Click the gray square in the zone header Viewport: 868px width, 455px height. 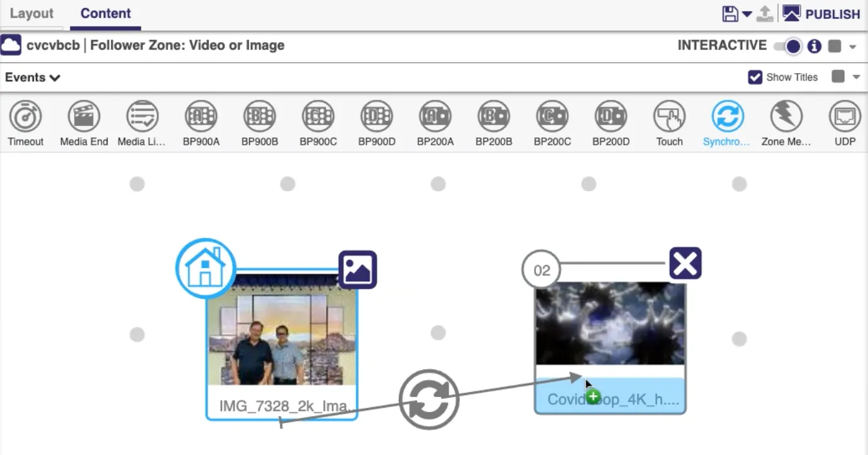(835, 46)
